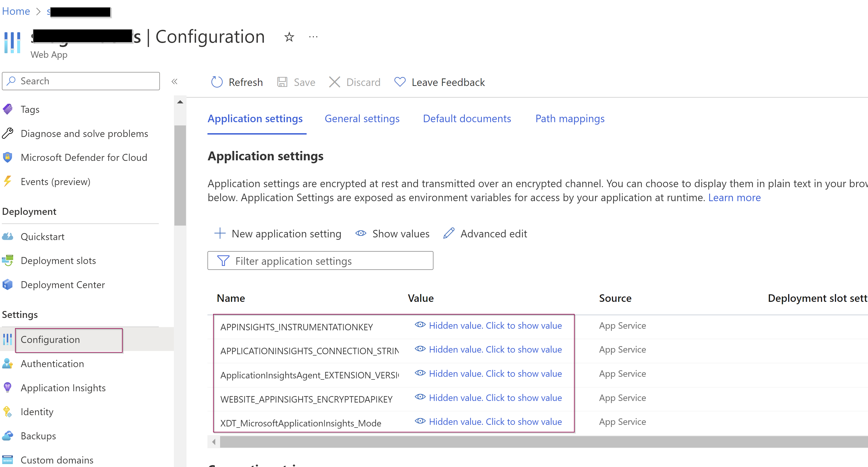Click the search magnifier icon in the sidebar

12,81
